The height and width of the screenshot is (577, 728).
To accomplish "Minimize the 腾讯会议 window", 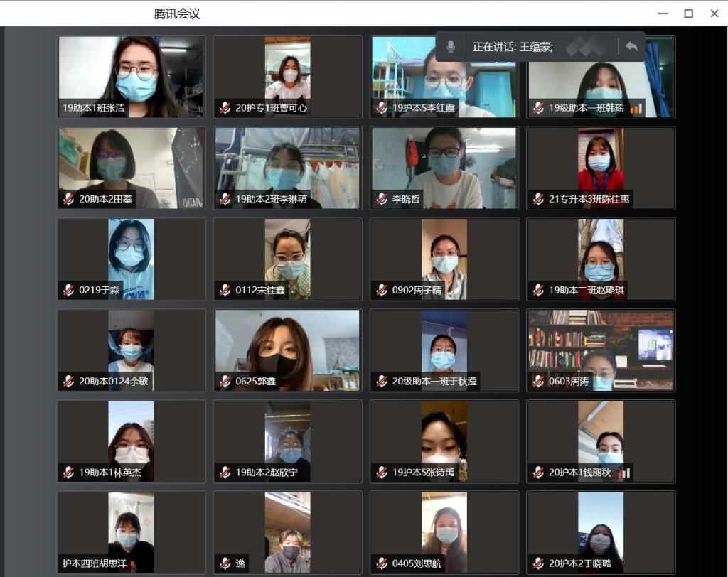I will tap(663, 14).
